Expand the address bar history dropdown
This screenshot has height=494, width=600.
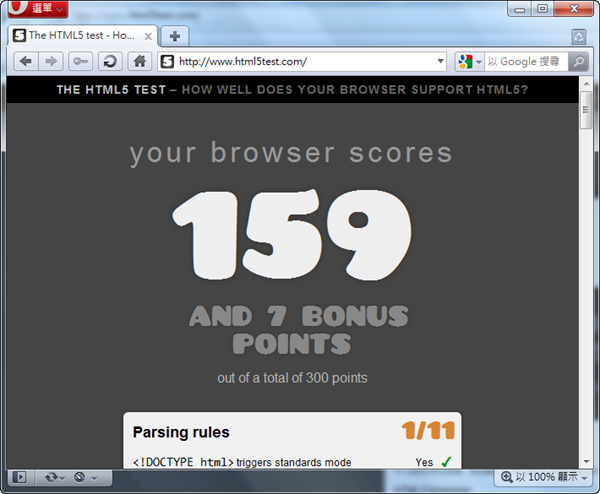point(440,61)
